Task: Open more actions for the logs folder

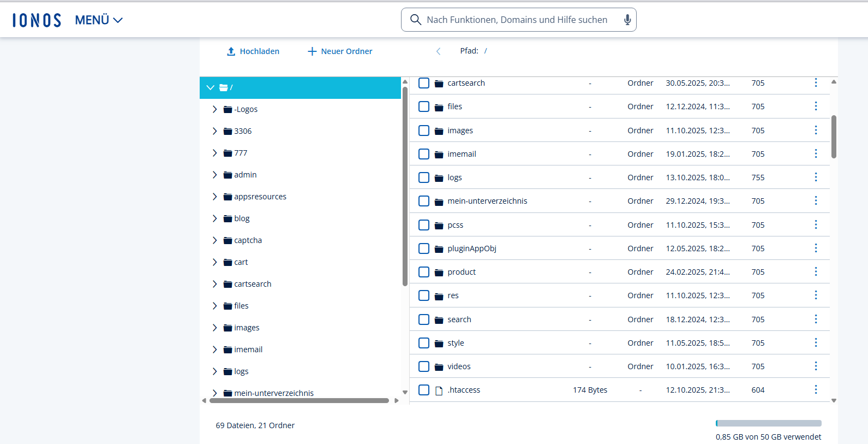Action: pos(816,177)
